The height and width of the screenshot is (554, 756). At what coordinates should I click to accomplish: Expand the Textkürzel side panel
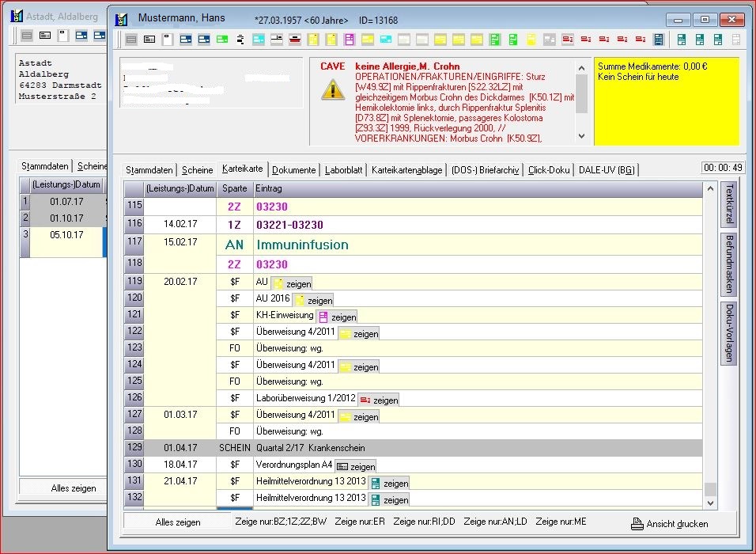click(x=730, y=203)
